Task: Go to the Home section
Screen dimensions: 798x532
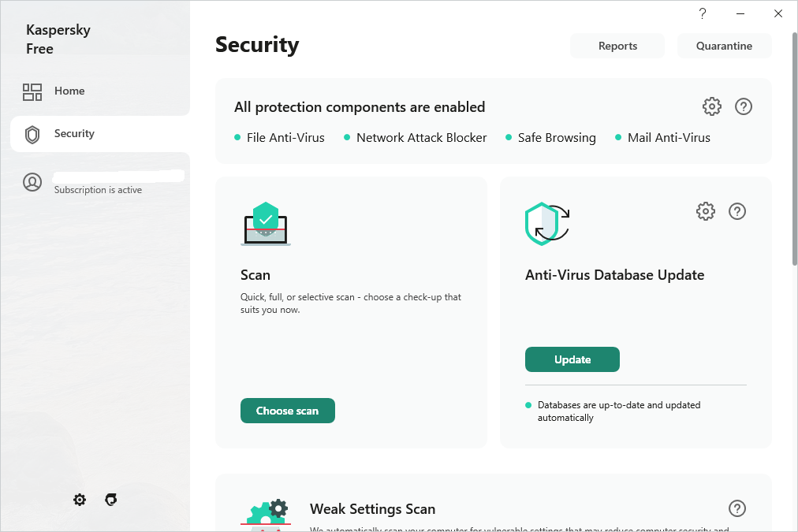Action: click(69, 91)
